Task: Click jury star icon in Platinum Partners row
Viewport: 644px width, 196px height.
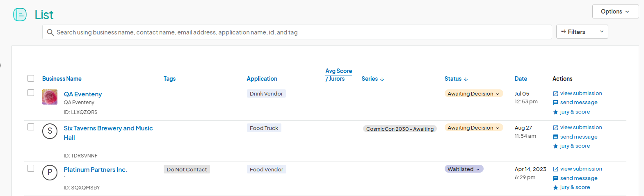Action: coord(556,187)
